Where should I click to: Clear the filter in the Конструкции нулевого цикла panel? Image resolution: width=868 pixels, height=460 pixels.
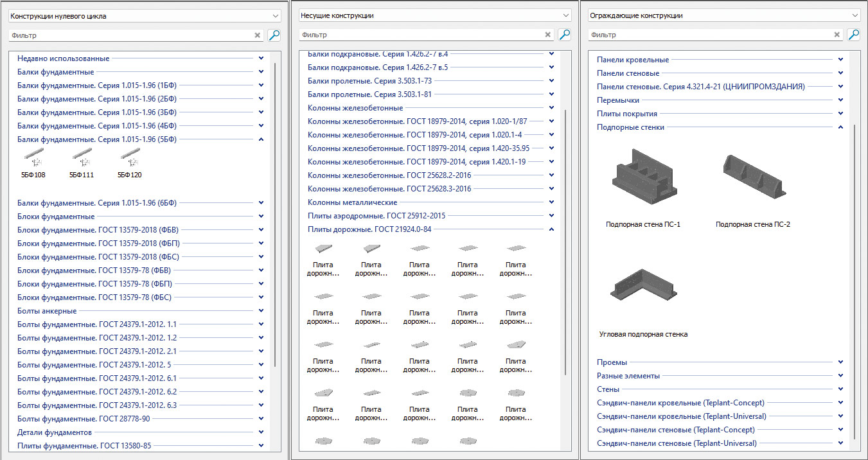point(258,35)
